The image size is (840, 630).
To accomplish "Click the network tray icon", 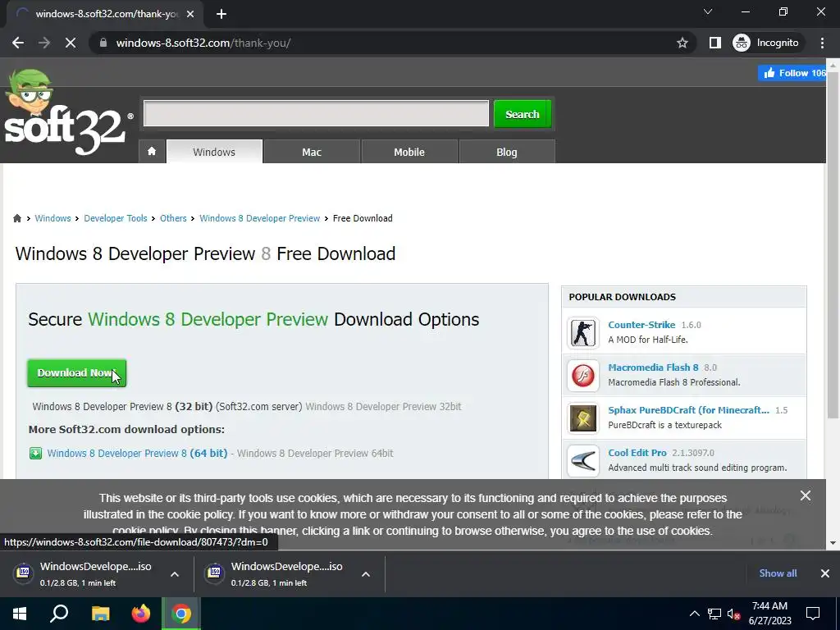I will click(x=714, y=614).
